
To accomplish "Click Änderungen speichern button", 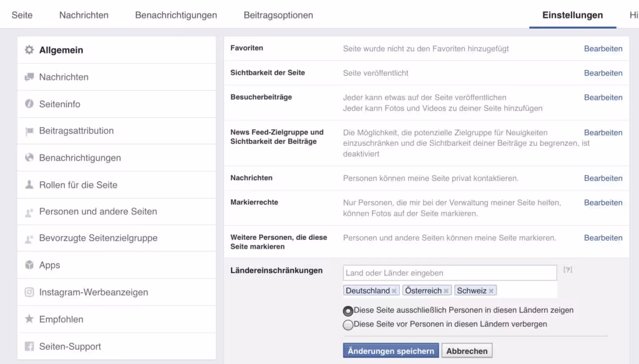I will tap(391, 350).
